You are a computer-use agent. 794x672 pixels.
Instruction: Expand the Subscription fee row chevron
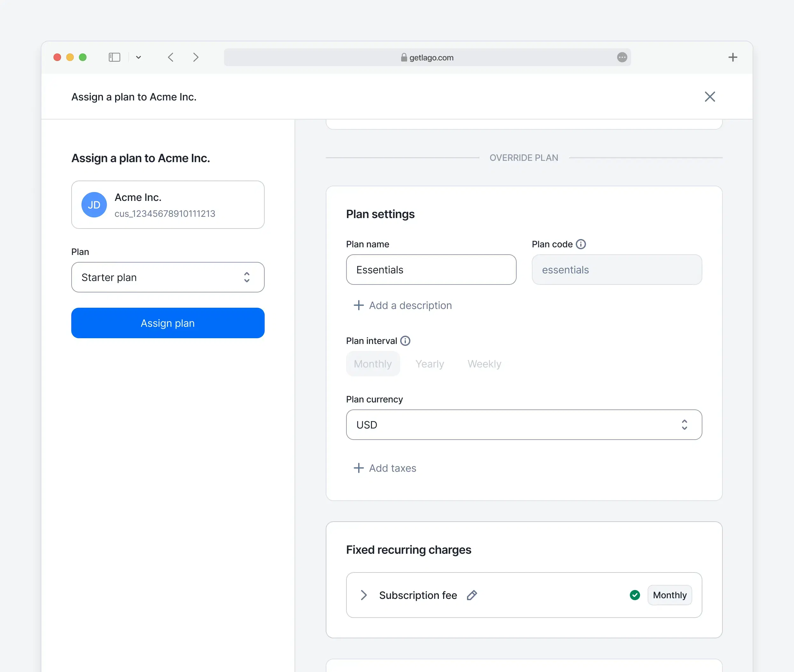coord(364,595)
